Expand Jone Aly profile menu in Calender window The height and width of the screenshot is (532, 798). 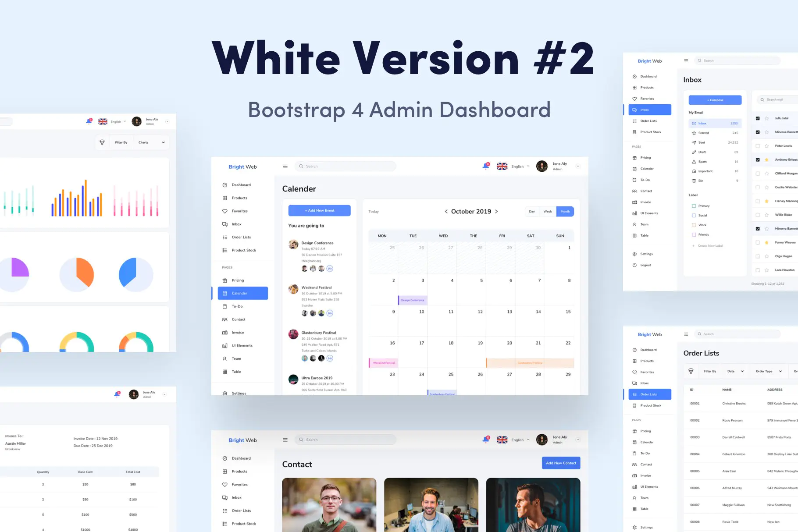click(x=578, y=167)
